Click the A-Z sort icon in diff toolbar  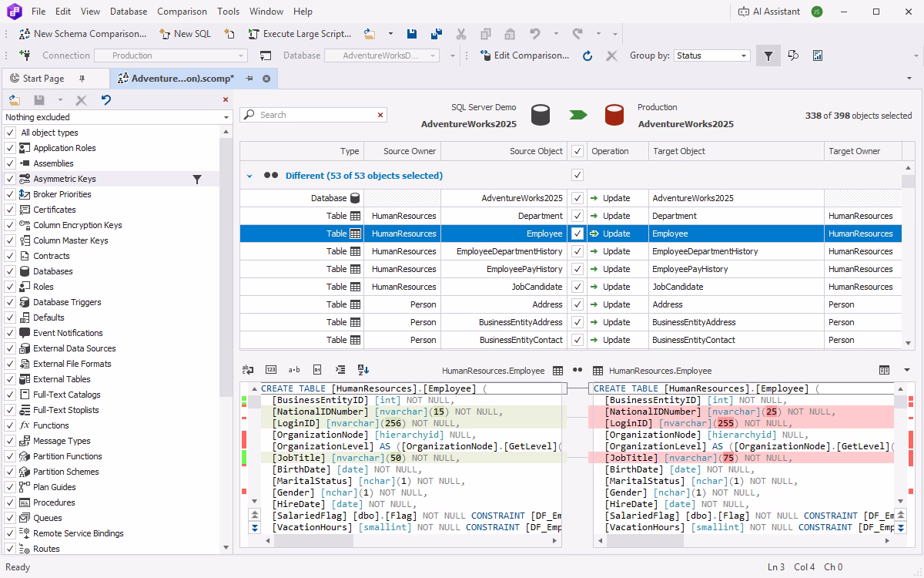coord(363,370)
